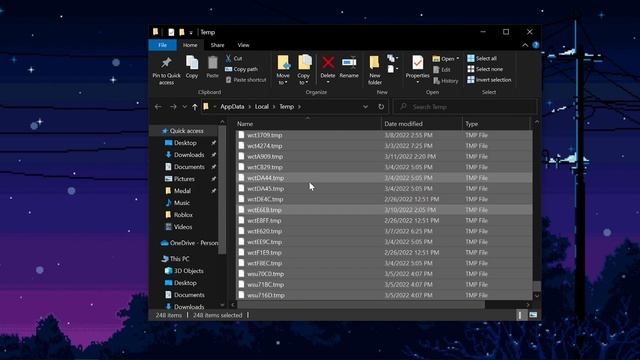Select OneDrive - Personal in sidebar
This screenshot has width=640, height=360.
(190, 243)
